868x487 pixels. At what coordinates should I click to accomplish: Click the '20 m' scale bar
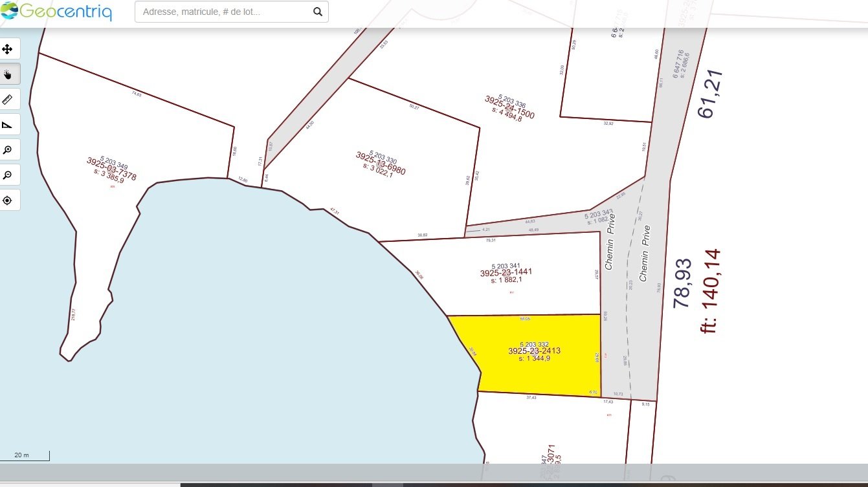[x=25, y=455]
